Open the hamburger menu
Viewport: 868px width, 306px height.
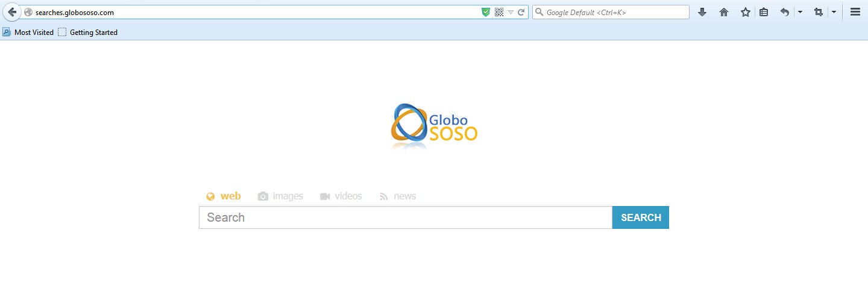[x=855, y=12]
